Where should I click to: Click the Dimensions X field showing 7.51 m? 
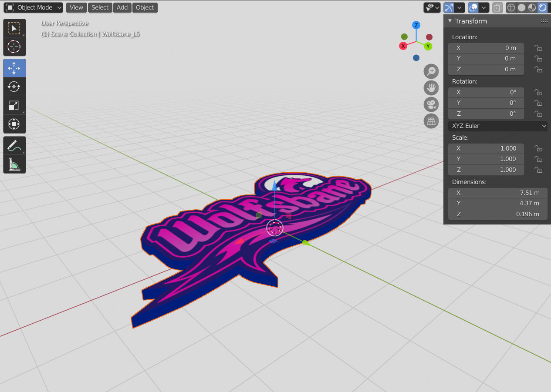point(498,193)
